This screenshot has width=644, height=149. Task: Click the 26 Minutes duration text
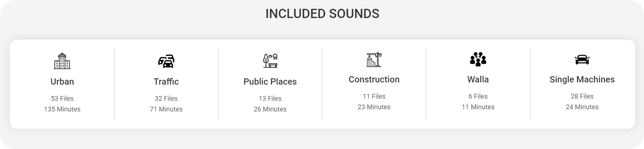[x=270, y=109]
